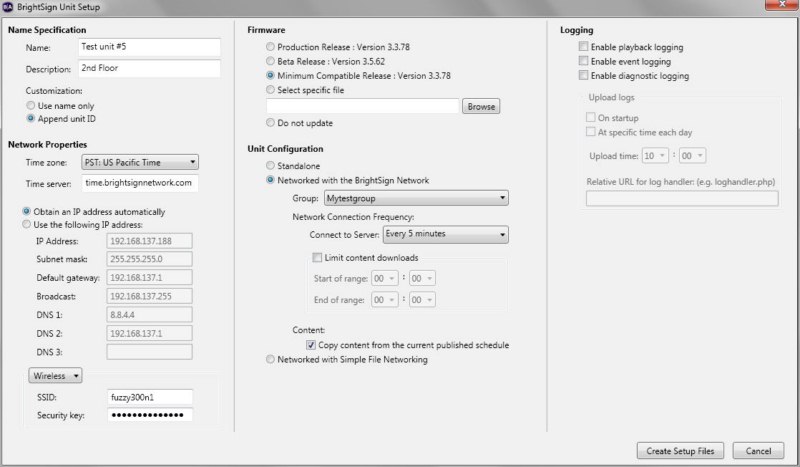Click the Subnet mask field
The height and width of the screenshot is (467, 800).
[x=149, y=259]
